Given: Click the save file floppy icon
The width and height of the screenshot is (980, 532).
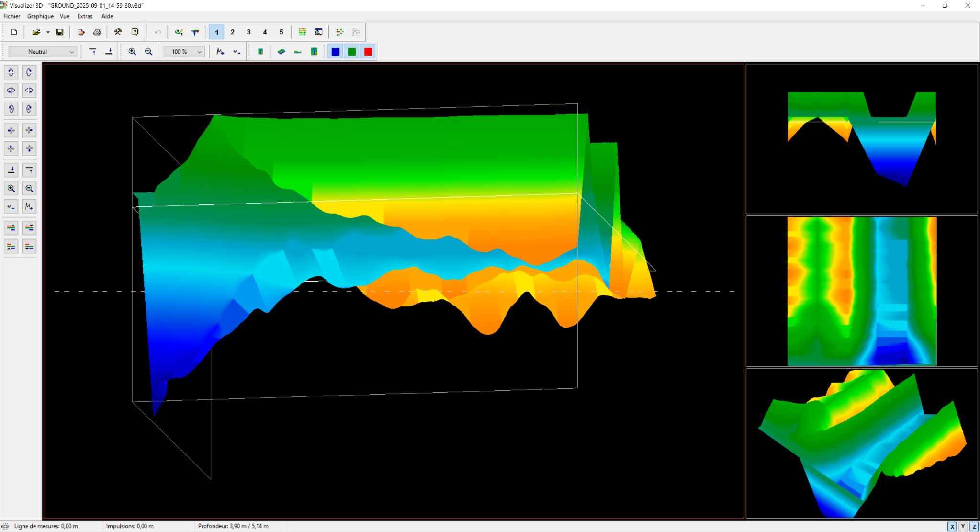Looking at the screenshot, I should tap(60, 32).
